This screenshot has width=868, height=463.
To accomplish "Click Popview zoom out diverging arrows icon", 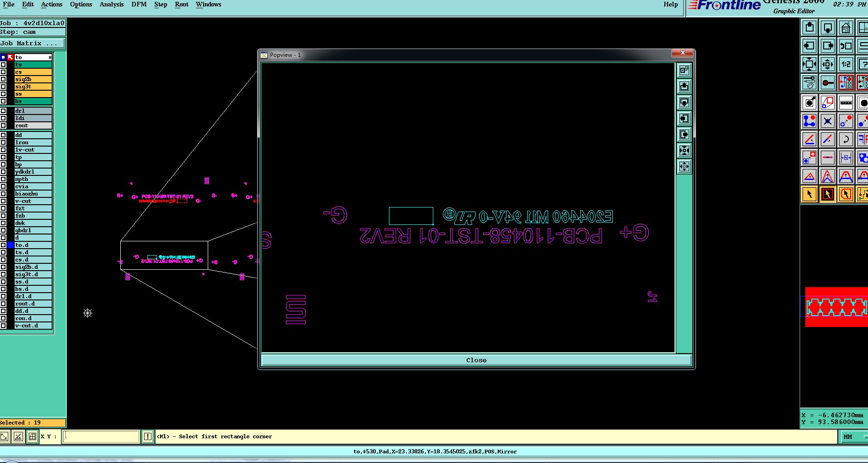I will click(x=684, y=166).
